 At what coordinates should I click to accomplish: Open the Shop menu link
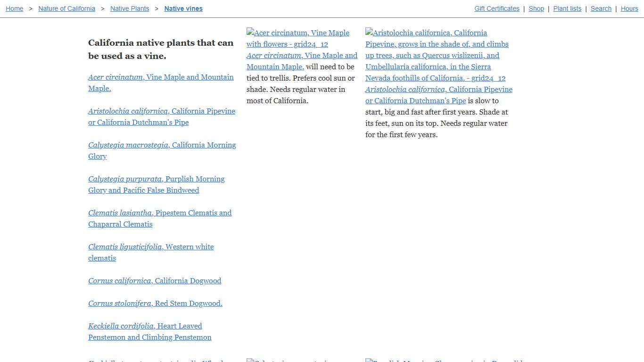coord(536,8)
